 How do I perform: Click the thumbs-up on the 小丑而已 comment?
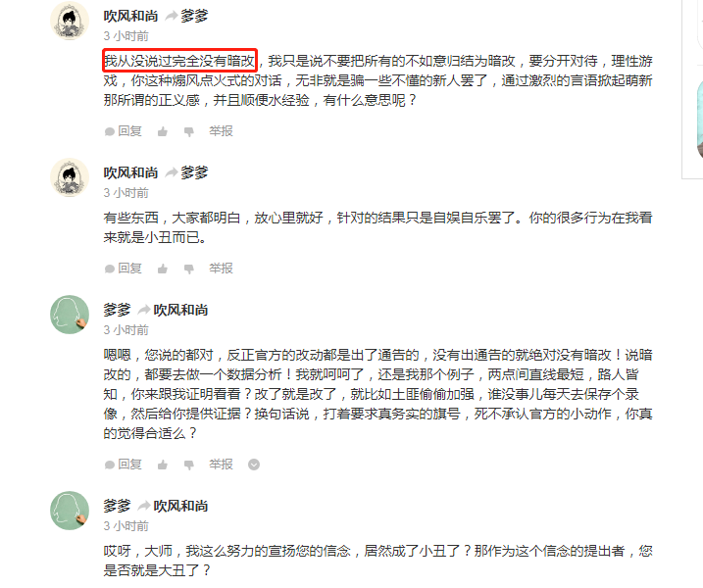tap(163, 269)
